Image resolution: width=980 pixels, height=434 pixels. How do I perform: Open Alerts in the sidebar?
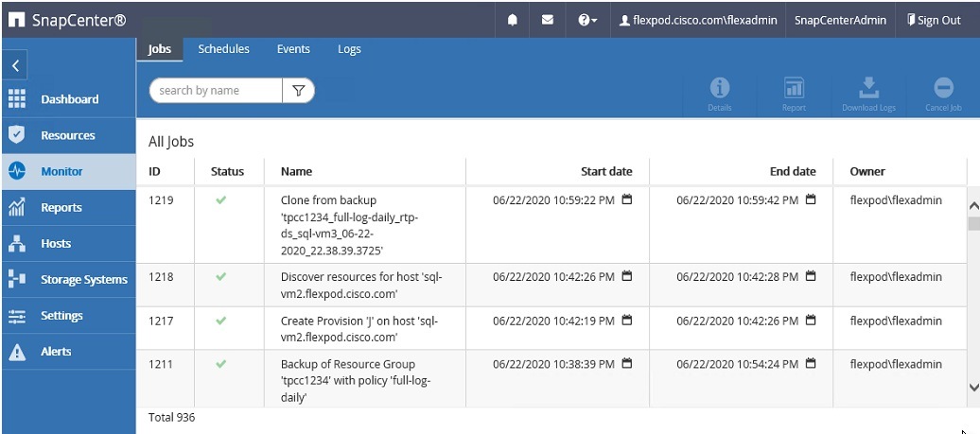click(x=69, y=352)
